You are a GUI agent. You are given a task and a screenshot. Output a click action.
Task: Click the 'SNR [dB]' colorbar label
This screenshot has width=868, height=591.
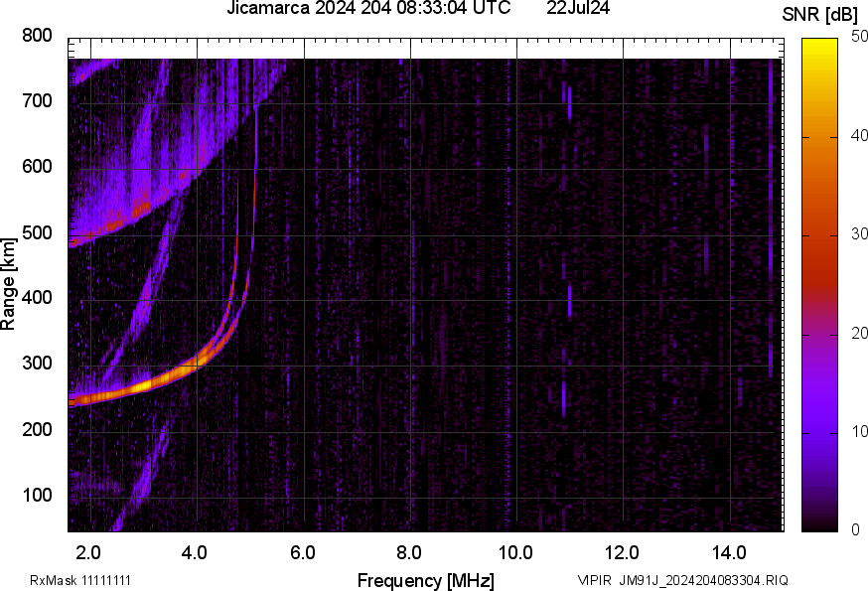coord(820,14)
